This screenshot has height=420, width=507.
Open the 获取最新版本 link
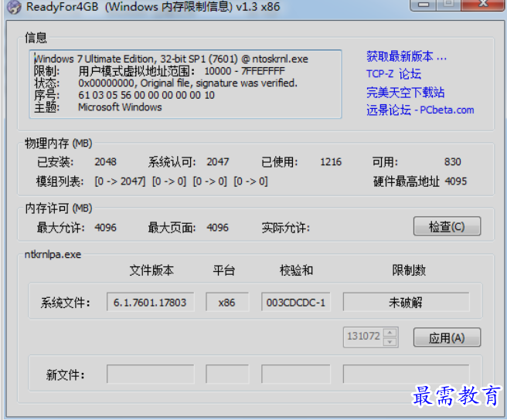(407, 56)
